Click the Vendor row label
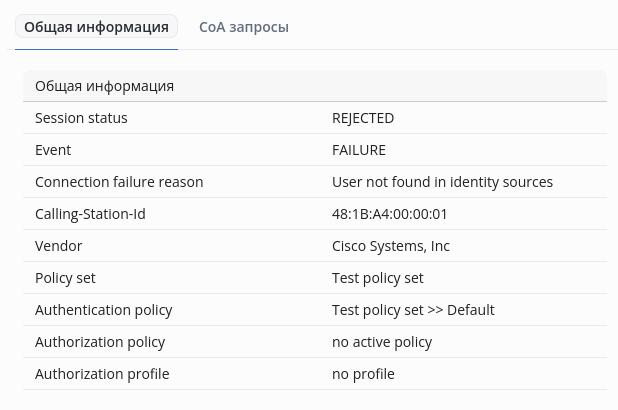The image size is (618, 410). tap(59, 246)
